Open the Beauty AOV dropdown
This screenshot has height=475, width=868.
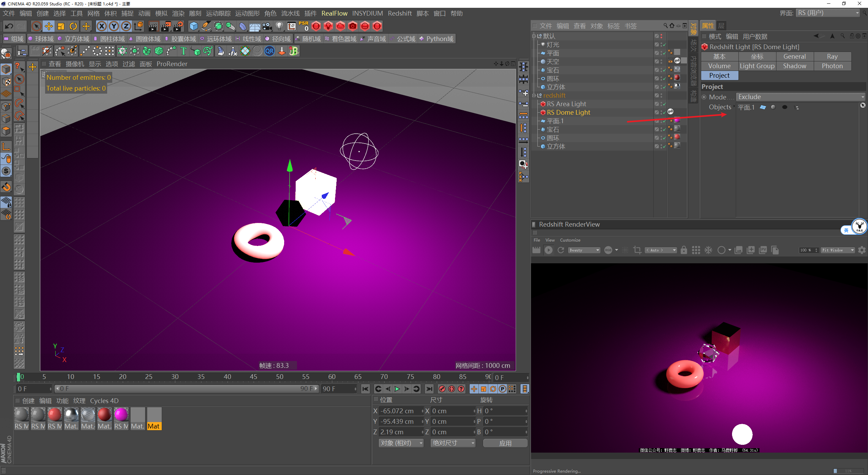point(584,250)
